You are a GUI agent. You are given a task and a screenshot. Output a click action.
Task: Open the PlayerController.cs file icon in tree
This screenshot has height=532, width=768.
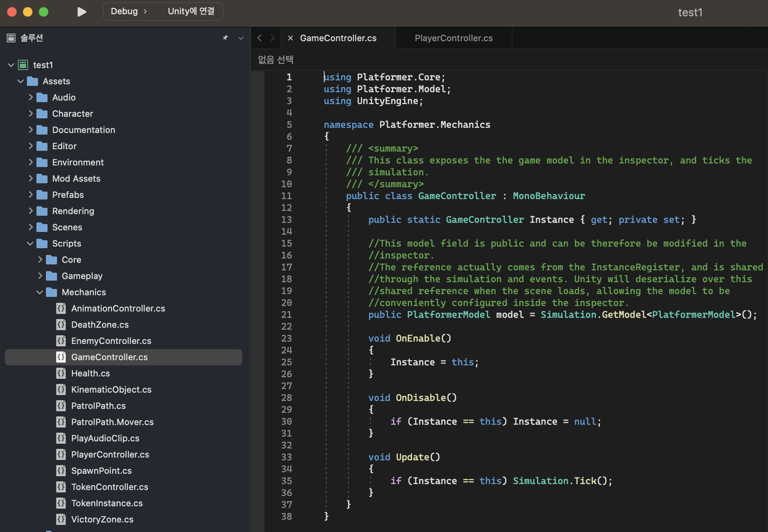click(x=61, y=454)
